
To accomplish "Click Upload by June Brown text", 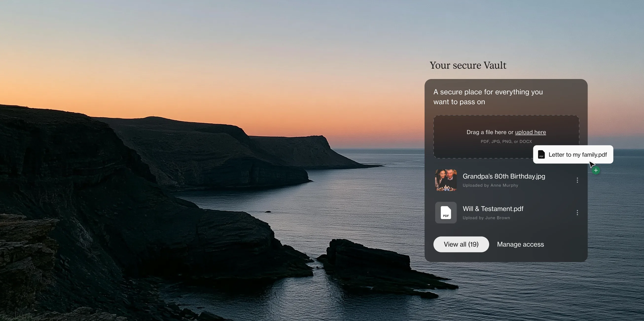I will coord(486,218).
